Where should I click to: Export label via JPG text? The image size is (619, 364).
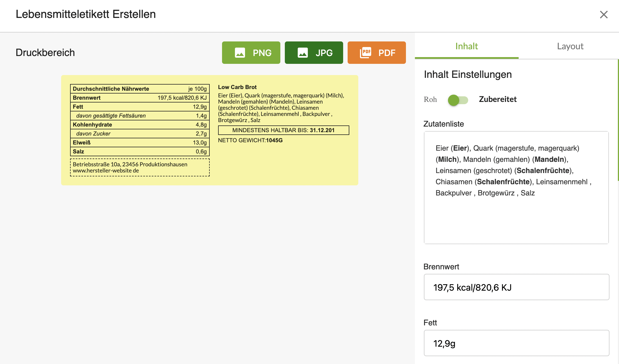tap(324, 53)
